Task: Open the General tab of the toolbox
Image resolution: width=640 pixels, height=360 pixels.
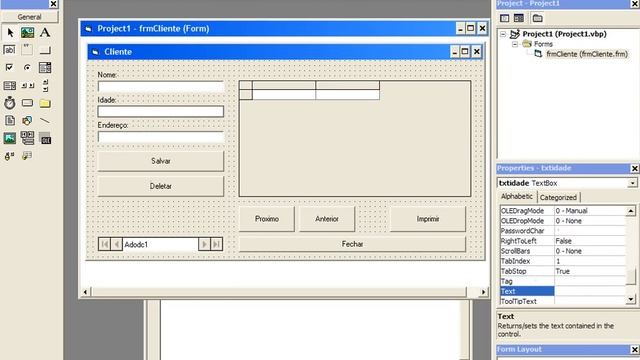Action: (29, 17)
